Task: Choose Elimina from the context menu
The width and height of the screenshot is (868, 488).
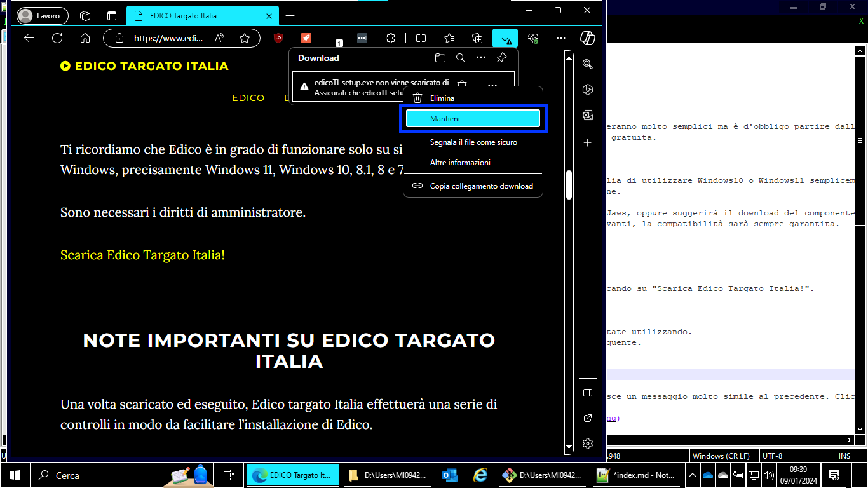Action: [473, 98]
